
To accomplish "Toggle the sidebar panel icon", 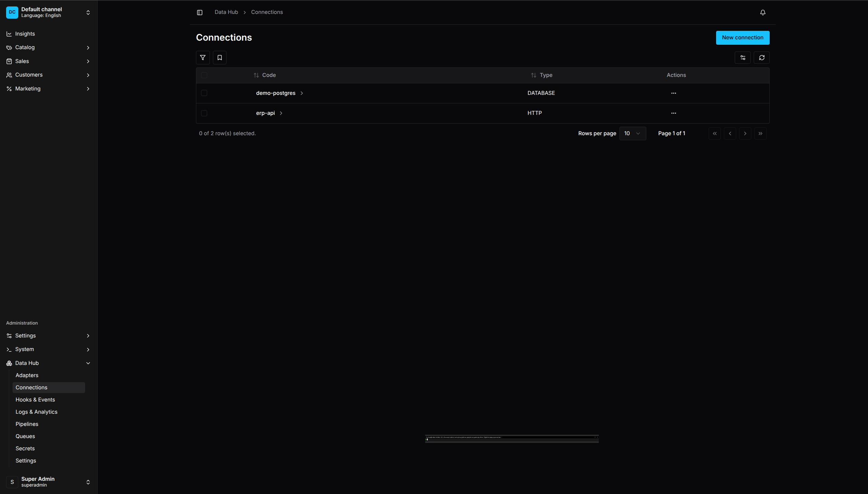I will pos(200,13).
